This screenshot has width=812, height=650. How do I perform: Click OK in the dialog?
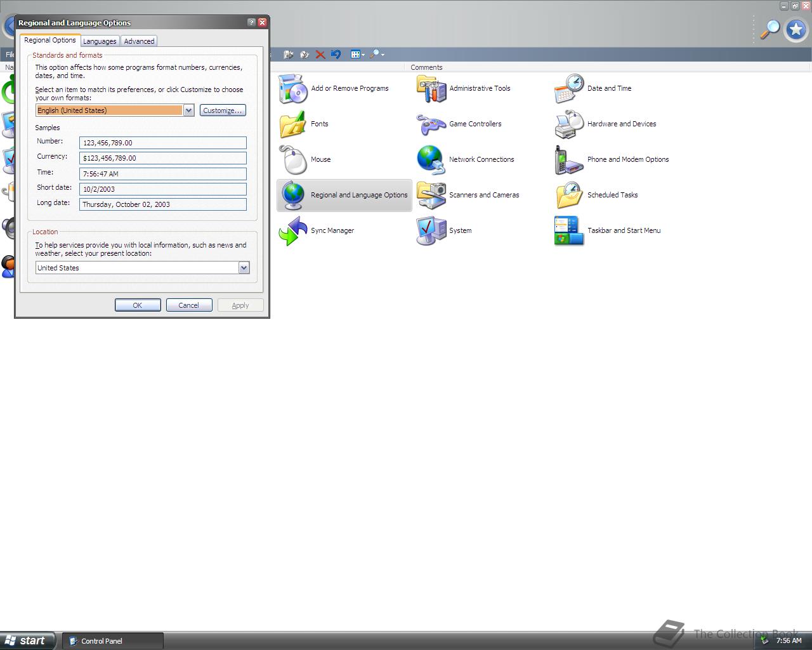[138, 305]
